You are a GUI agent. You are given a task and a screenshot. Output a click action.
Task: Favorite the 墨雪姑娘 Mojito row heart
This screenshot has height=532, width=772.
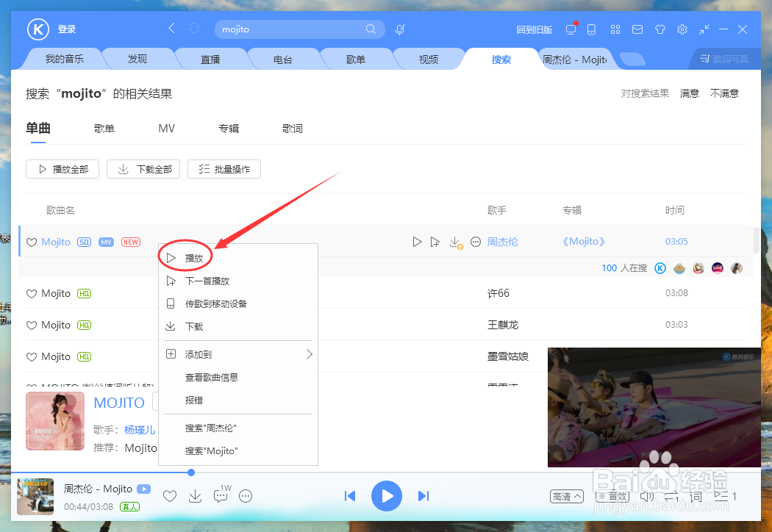pyautogui.click(x=32, y=357)
